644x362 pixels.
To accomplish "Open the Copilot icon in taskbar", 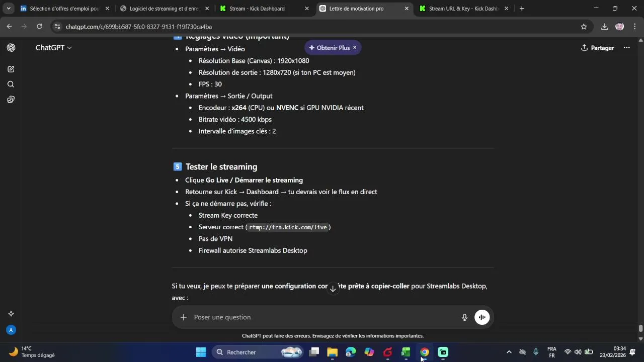I will [369, 352].
